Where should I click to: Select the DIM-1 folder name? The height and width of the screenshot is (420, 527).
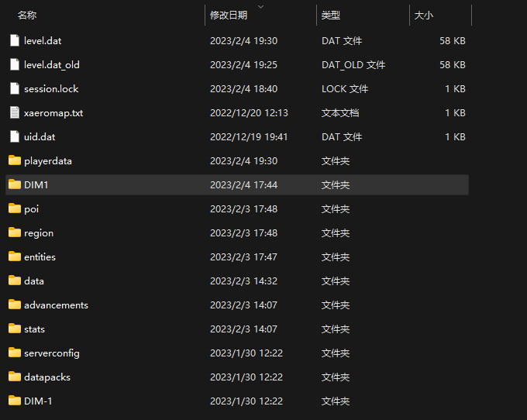(x=38, y=401)
